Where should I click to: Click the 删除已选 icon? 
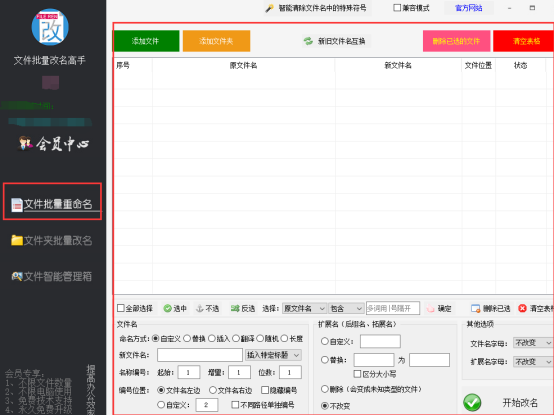(x=476, y=309)
